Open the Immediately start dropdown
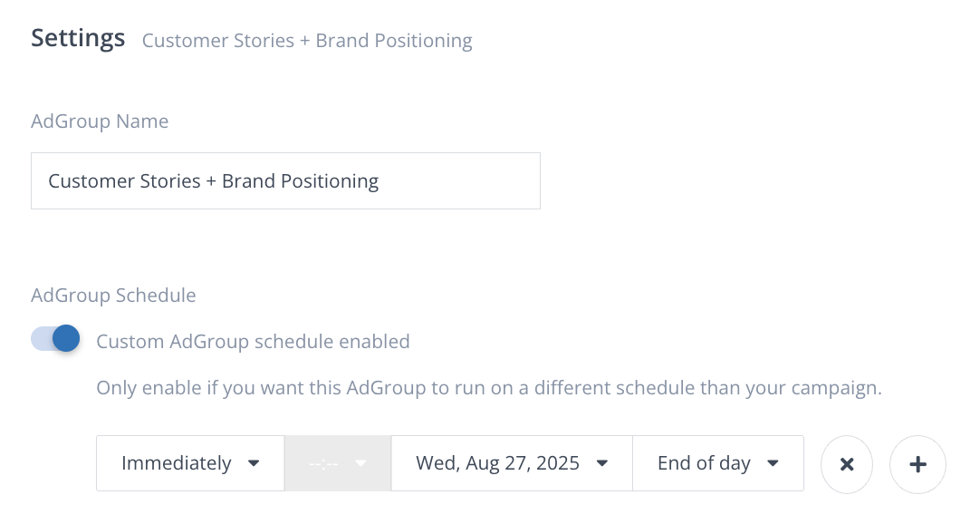Image resolution: width=980 pixels, height=524 pixels. (x=190, y=463)
